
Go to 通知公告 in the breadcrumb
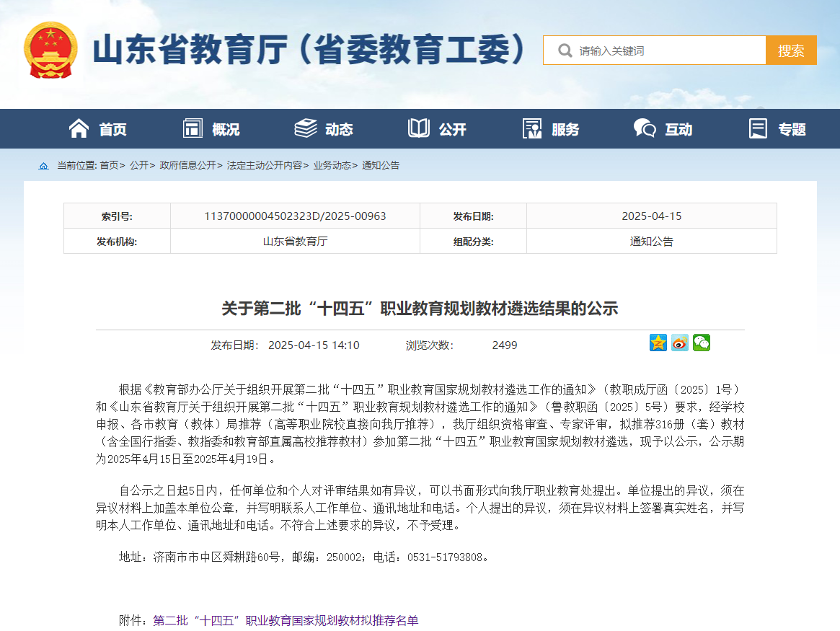tap(381, 166)
